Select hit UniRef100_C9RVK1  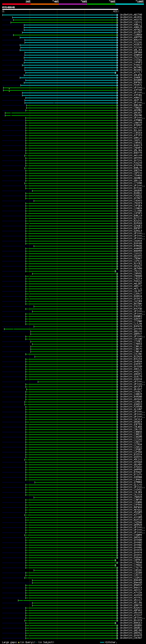click(x=131, y=143)
